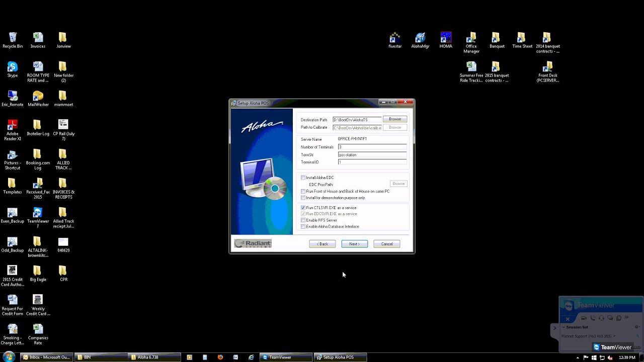Open TeamViewer panel gear settings dropdown
Screen dimensions: 644x362
pos(637,327)
